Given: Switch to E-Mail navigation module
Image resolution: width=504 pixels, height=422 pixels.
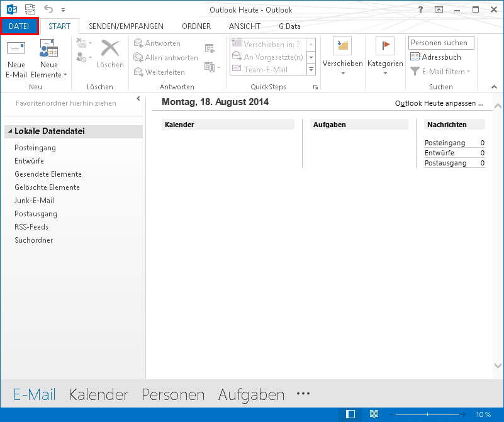Looking at the screenshot, I should click(35, 394).
